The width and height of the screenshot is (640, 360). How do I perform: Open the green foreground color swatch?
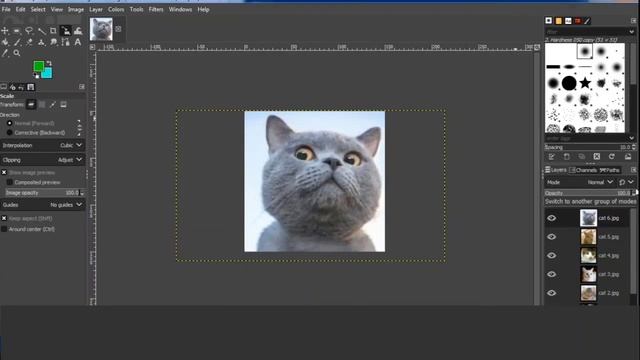38,66
